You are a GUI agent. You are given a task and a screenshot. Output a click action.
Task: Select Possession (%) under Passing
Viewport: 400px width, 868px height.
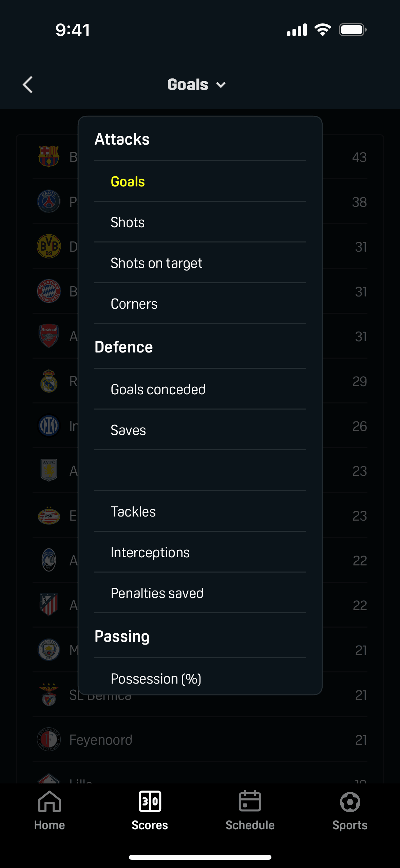click(156, 679)
